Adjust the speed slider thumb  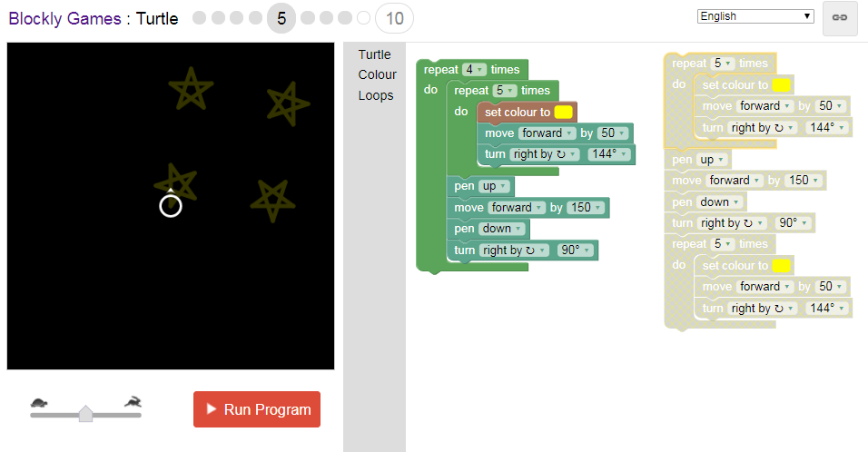(x=85, y=413)
